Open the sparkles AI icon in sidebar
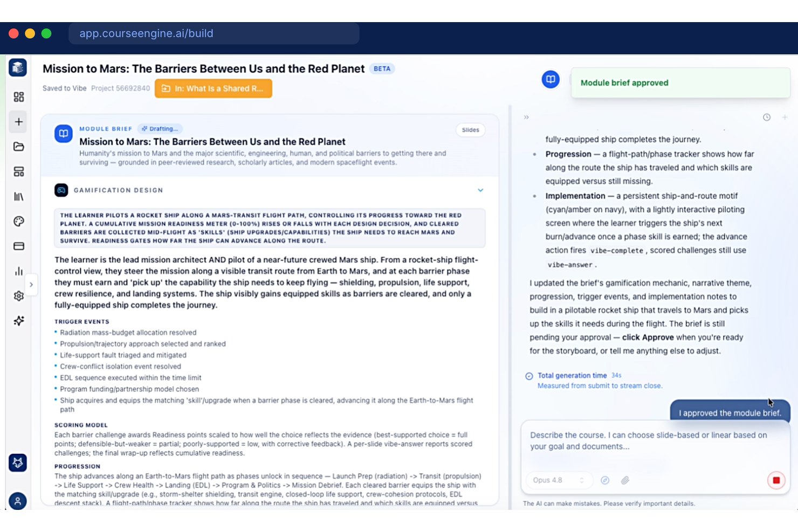The height and width of the screenshot is (532, 798). point(19,321)
